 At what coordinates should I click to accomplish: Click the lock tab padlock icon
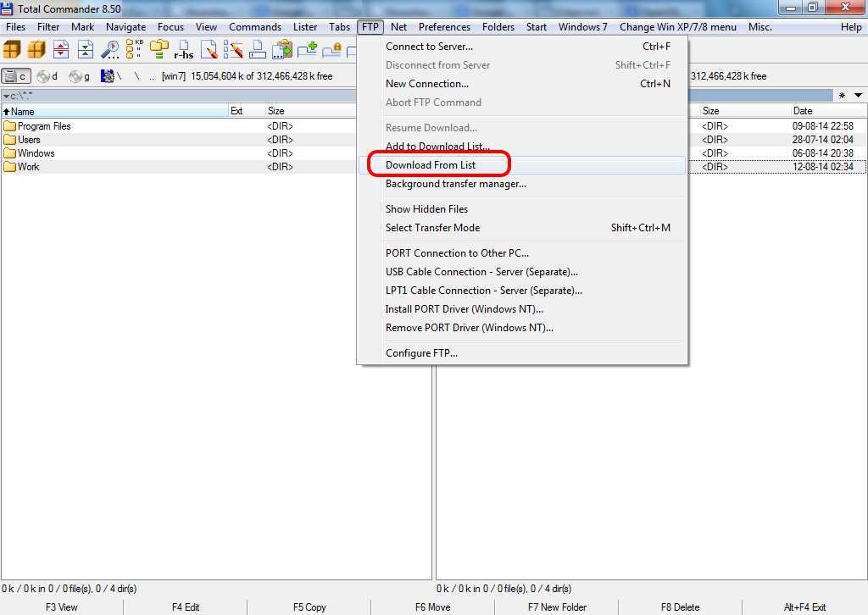point(332,50)
